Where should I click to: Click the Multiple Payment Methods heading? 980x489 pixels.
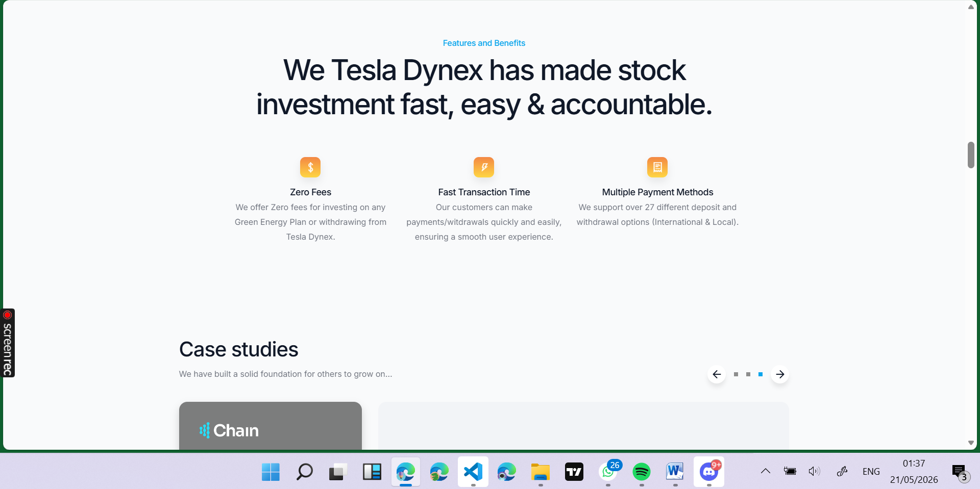coord(657,192)
